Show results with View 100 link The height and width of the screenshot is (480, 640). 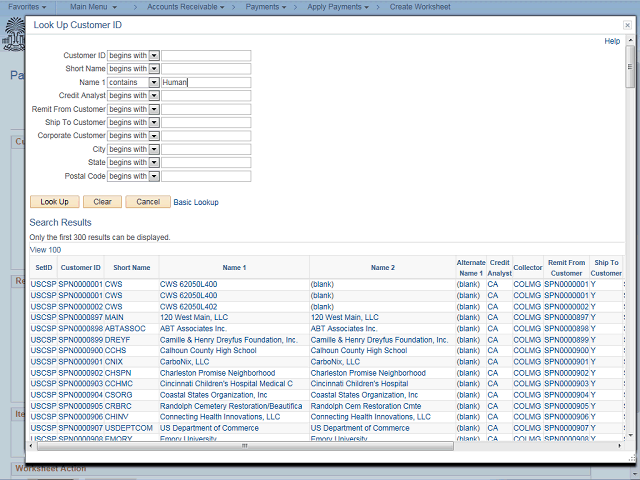pos(45,250)
